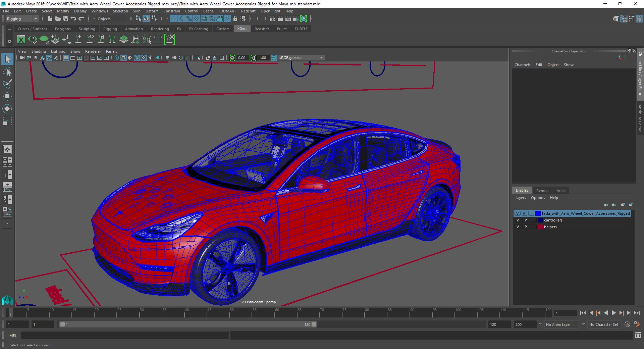
Task: Switch to the Render layer tab
Action: pyautogui.click(x=542, y=190)
